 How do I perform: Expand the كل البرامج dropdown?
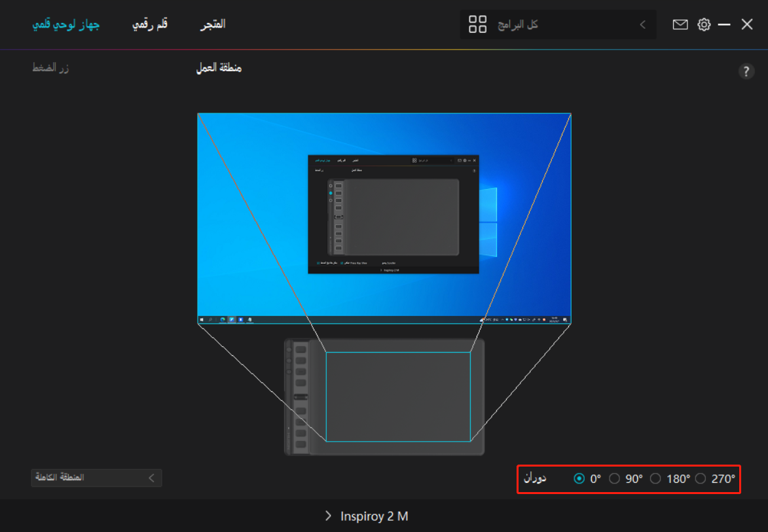coord(642,24)
